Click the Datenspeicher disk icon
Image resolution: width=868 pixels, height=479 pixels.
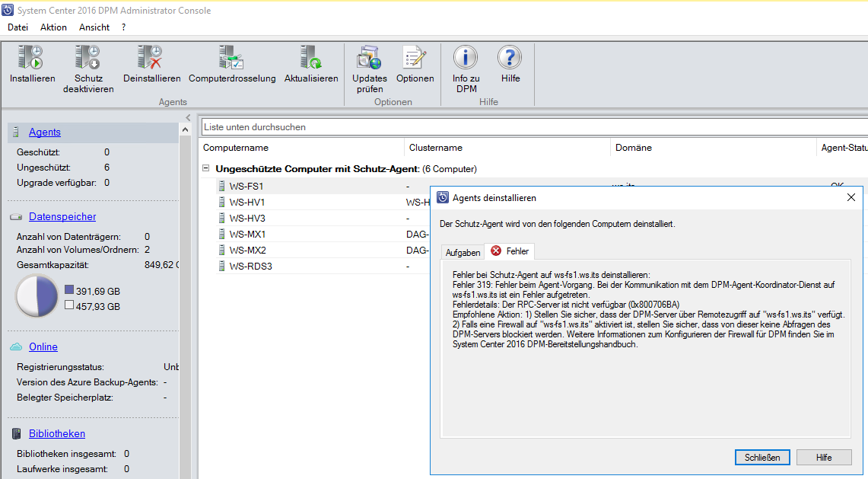pyautogui.click(x=17, y=217)
